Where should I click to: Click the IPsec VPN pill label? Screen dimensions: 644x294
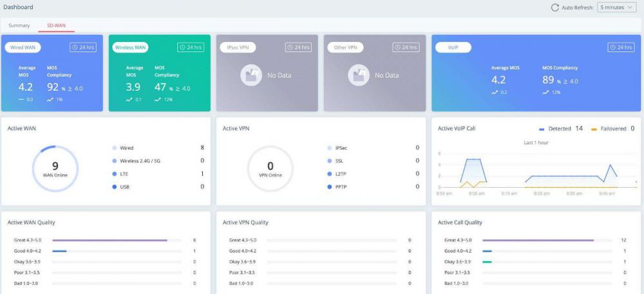pos(238,47)
